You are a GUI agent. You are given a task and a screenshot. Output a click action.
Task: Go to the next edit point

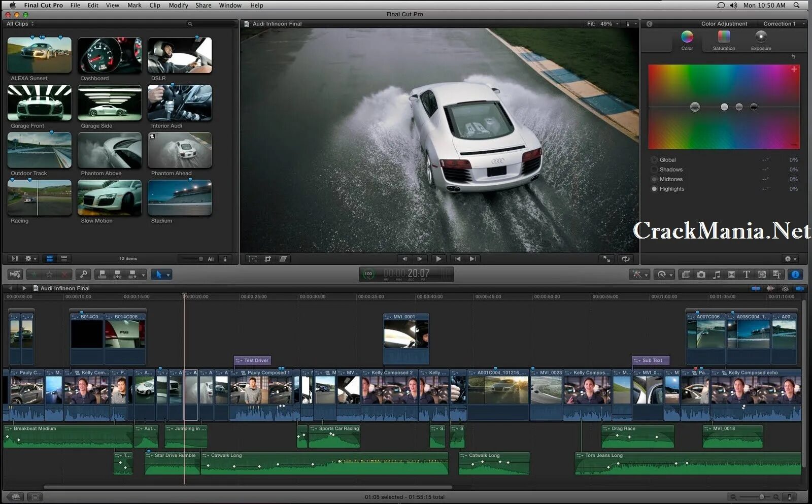tap(472, 259)
